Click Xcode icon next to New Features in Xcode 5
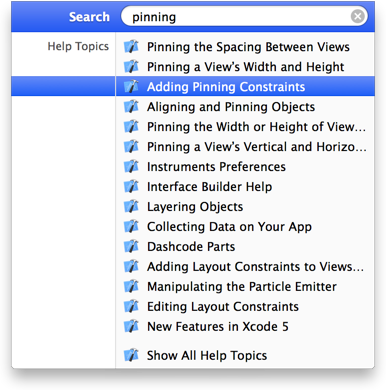Screen dimensions: 386x390 click(131, 327)
